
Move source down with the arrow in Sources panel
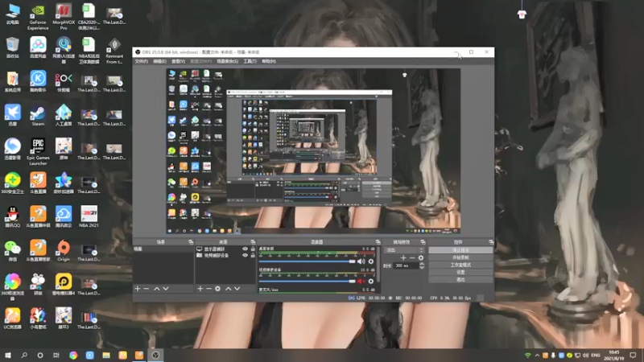pyautogui.click(x=237, y=289)
